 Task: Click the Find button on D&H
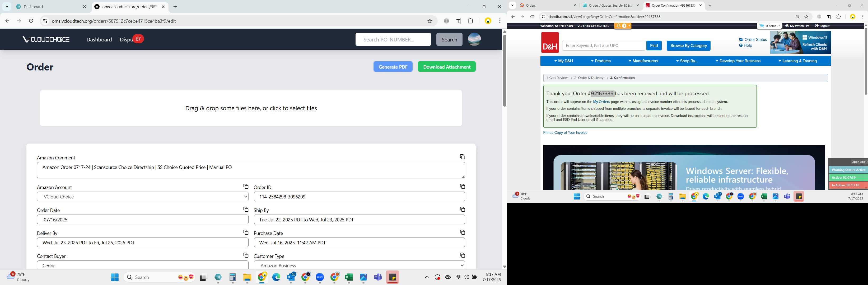coord(654,46)
